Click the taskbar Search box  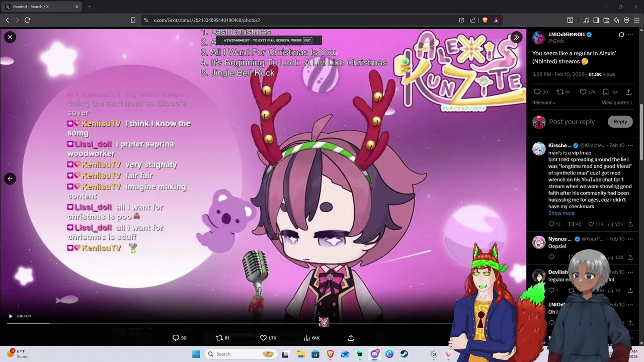(x=242, y=354)
